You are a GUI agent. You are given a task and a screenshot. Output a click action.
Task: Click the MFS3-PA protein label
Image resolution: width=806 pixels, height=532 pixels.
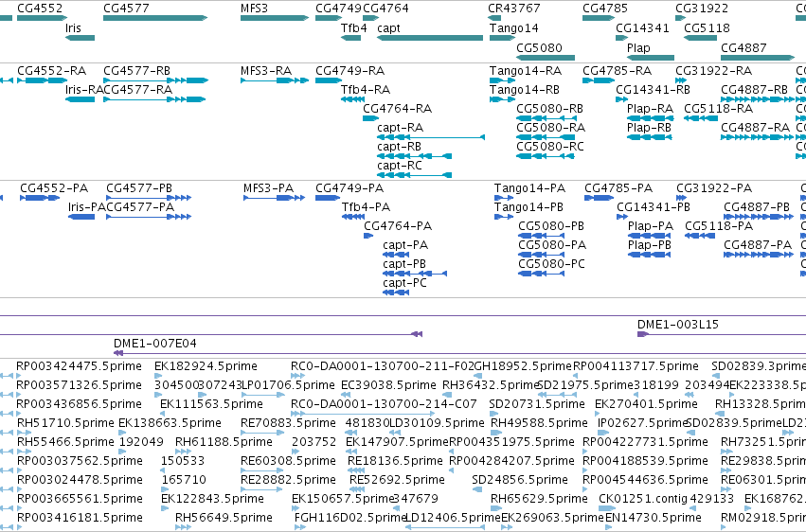pos(268,188)
